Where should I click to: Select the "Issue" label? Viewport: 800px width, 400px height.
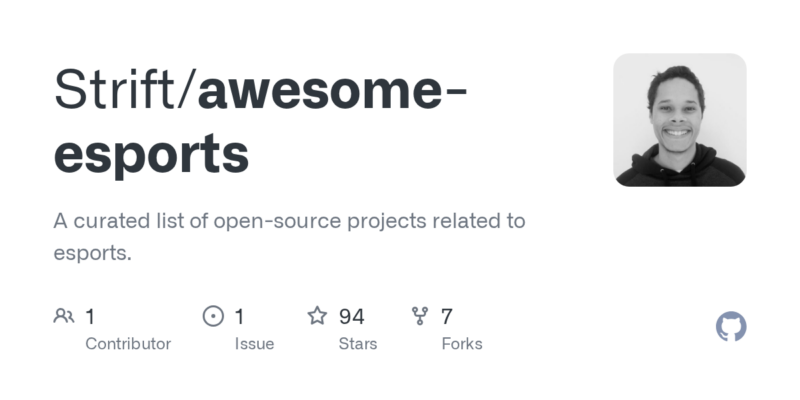point(254,344)
